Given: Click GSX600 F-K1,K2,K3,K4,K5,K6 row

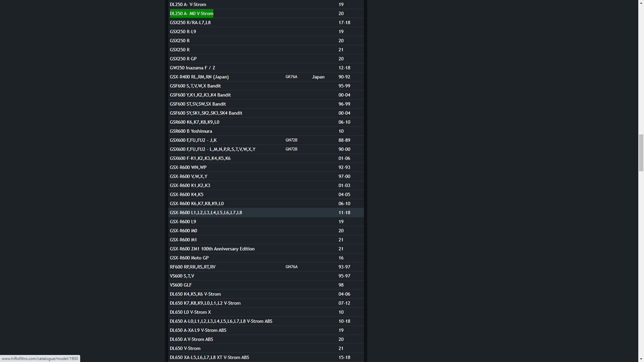Looking at the screenshot, I should [200, 158].
